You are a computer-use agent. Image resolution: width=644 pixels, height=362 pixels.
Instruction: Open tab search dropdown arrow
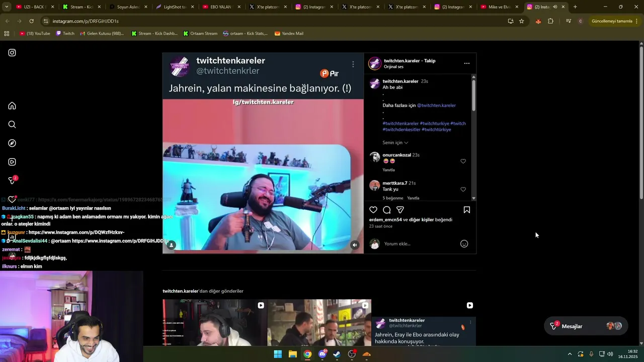click(6, 7)
